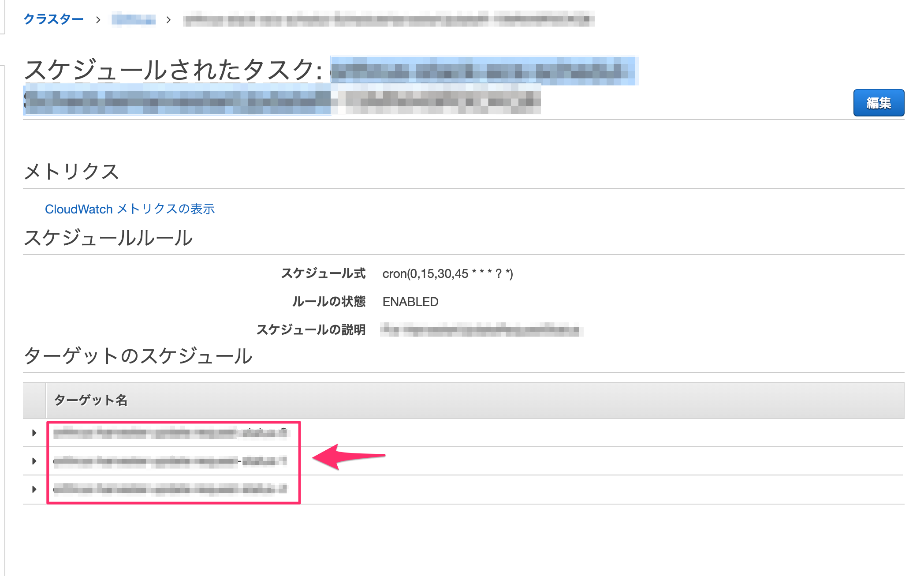Click the ターゲットのスケジュール section heading
The width and height of the screenshot is (924, 576).
[x=138, y=355]
